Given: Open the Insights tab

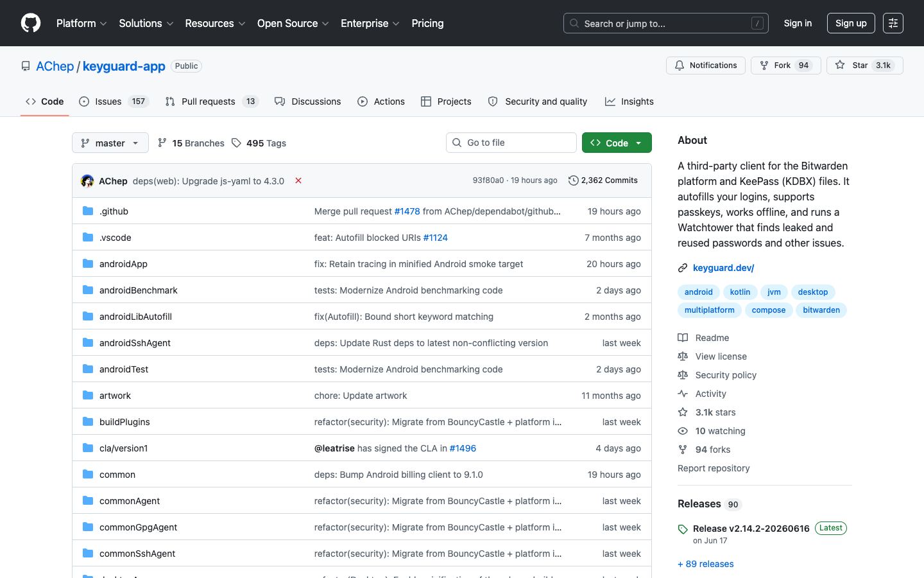Looking at the screenshot, I should [x=629, y=101].
